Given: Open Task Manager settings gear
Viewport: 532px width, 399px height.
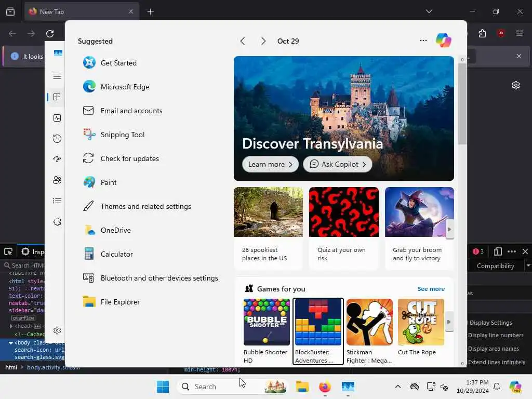Looking at the screenshot, I should click(57, 330).
